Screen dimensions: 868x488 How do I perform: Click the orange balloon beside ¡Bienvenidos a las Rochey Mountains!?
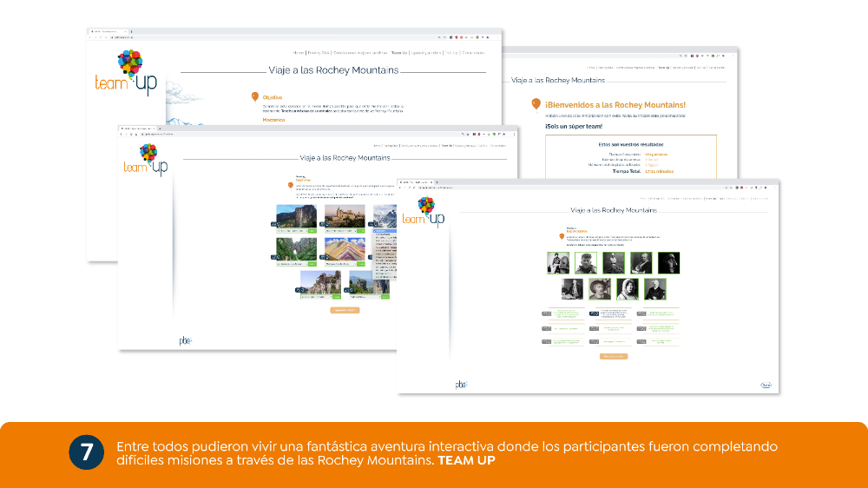536,105
